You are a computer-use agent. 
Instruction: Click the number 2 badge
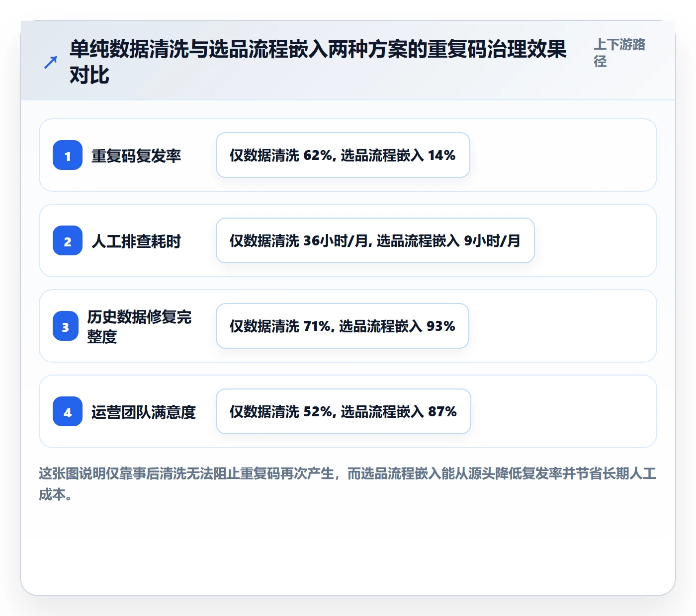[x=68, y=240]
